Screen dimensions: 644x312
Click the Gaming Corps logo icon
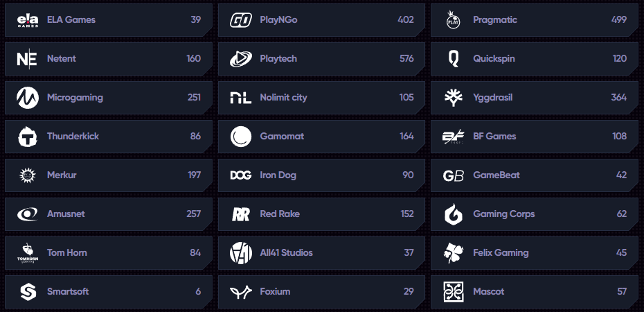(x=454, y=214)
